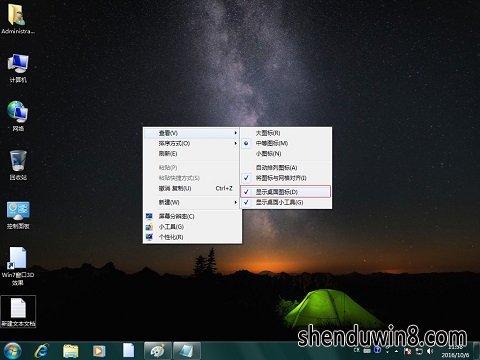This screenshot has width=480, height=360.
Task: Expand the 查看(V) view submenu
Action: tap(192, 133)
